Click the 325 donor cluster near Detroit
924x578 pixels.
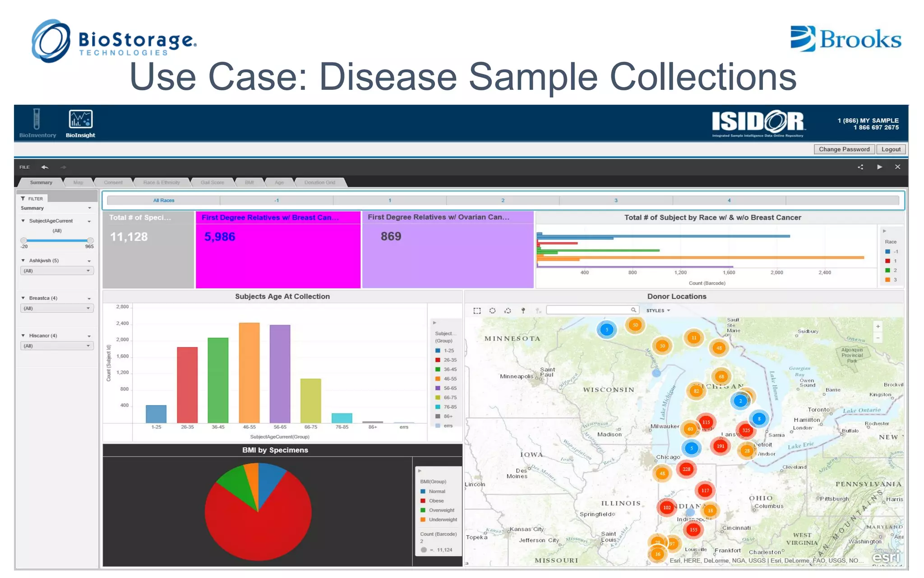point(746,430)
